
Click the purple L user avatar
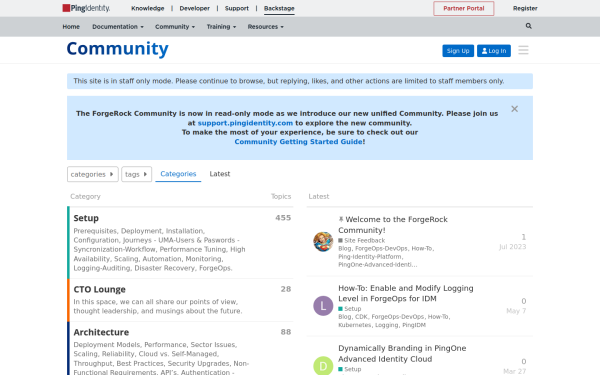pyautogui.click(x=323, y=306)
